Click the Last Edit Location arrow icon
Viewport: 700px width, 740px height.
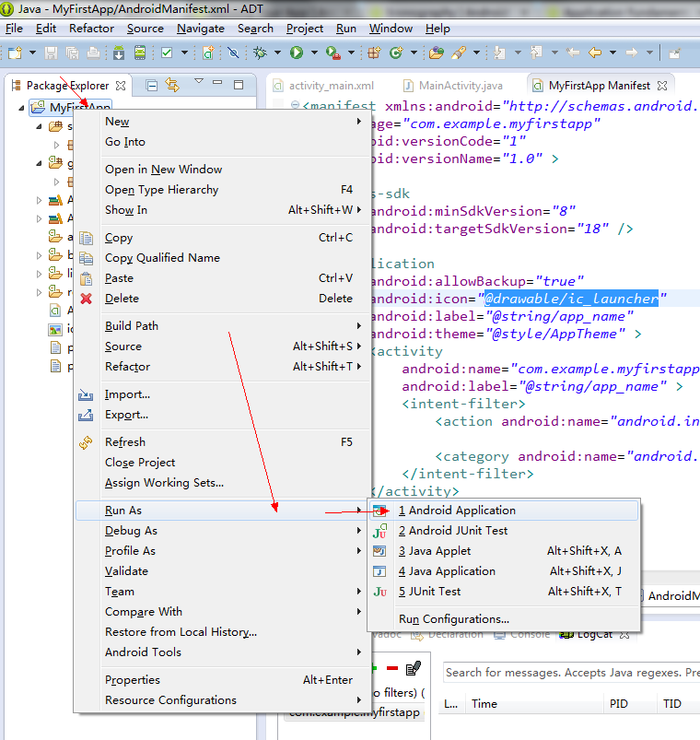pyautogui.click(x=573, y=53)
